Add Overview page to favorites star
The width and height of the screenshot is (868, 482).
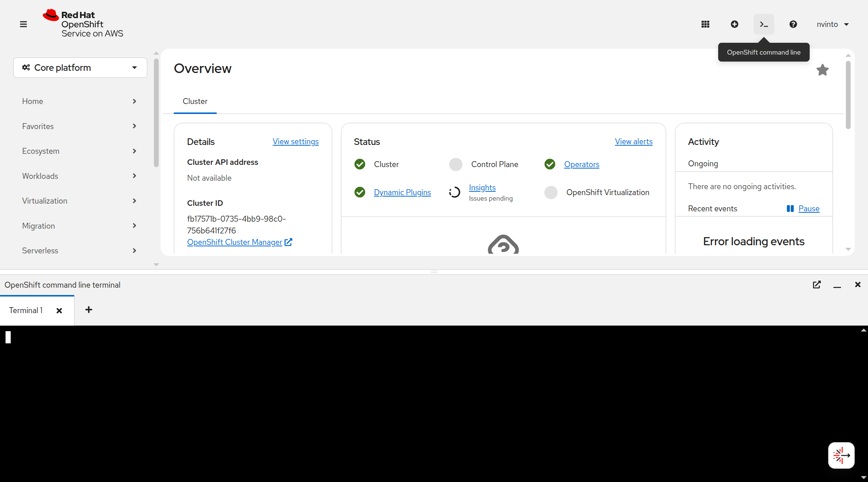(822, 70)
